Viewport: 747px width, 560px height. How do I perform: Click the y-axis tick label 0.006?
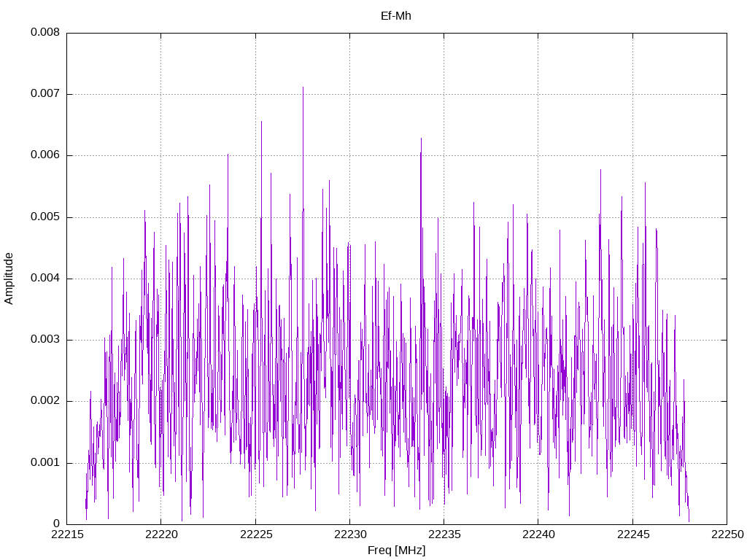(x=45, y=155)
